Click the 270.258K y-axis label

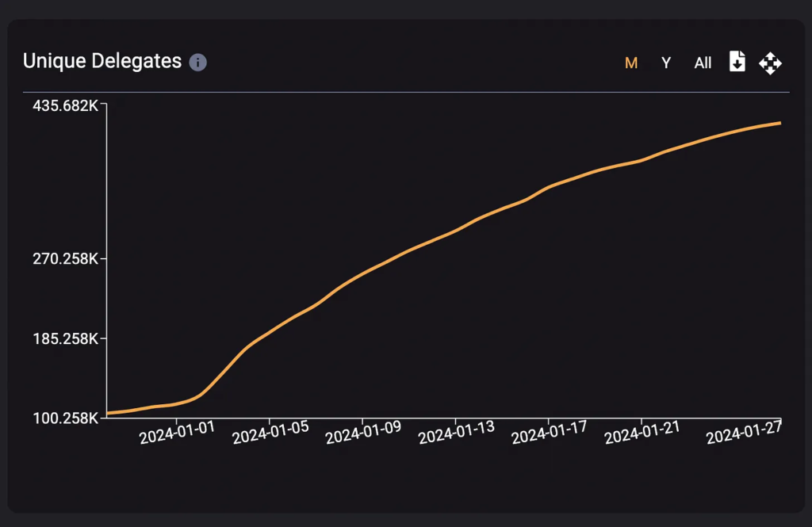pyautogui.click(x=65, y=259)
